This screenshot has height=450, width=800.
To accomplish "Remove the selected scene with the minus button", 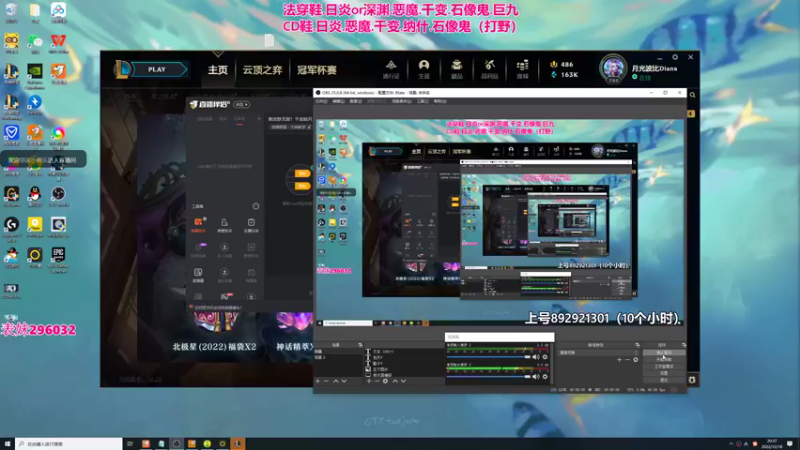I will (326, 381).
